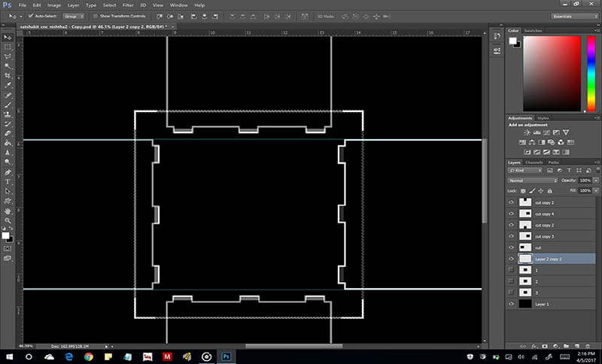
Task: Select the Horizontal Type tool
Action: [x=8, y=182]
